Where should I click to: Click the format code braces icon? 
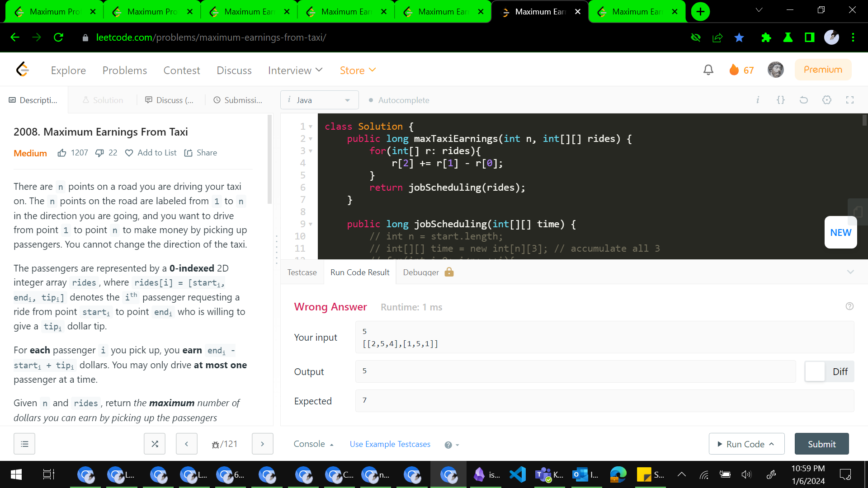point(781,100)
